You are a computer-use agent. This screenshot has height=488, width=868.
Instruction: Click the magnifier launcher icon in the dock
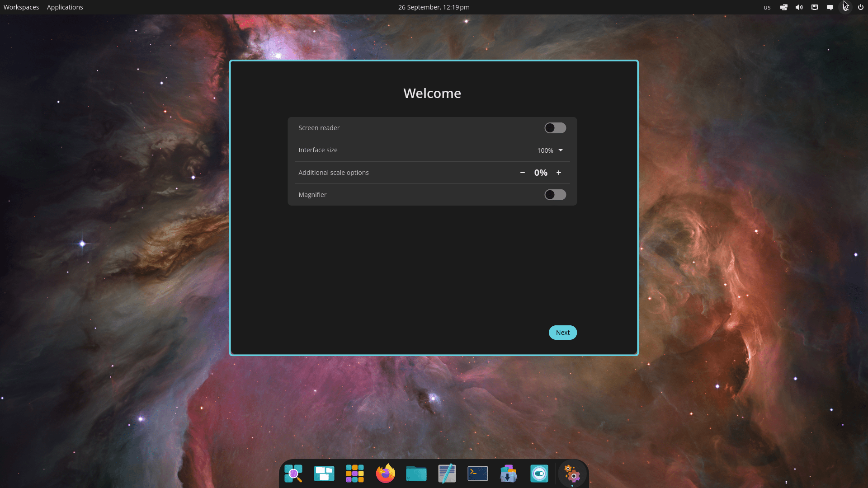pos(293,474)
